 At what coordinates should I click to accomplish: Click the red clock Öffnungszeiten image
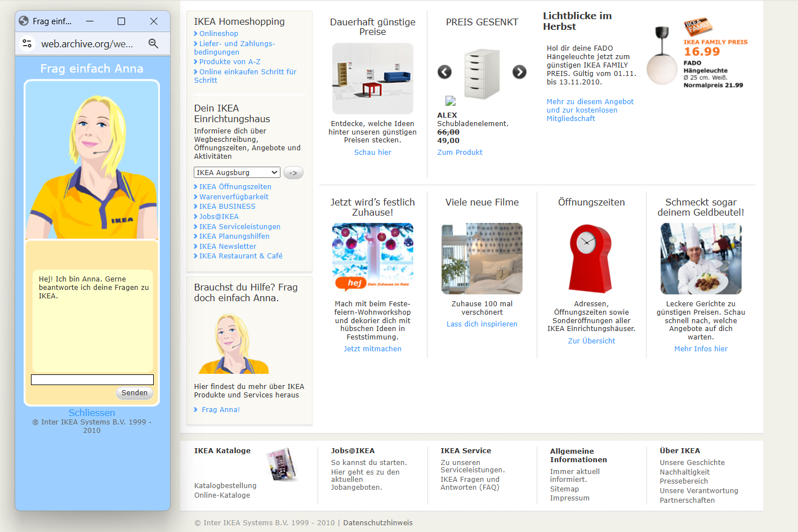point(591,259)
